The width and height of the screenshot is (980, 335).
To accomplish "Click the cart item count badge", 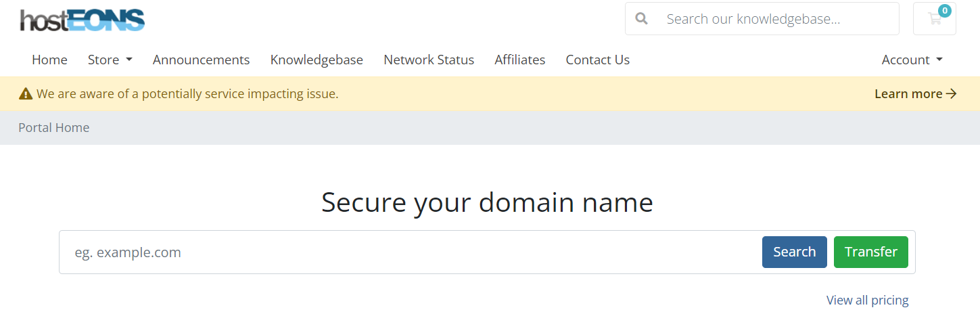I will 944,11.
